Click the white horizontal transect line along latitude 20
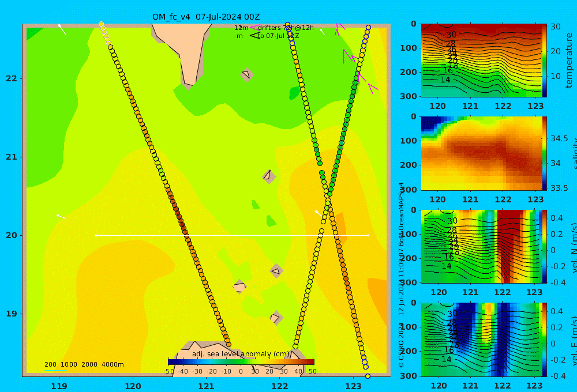 (232, 235)
